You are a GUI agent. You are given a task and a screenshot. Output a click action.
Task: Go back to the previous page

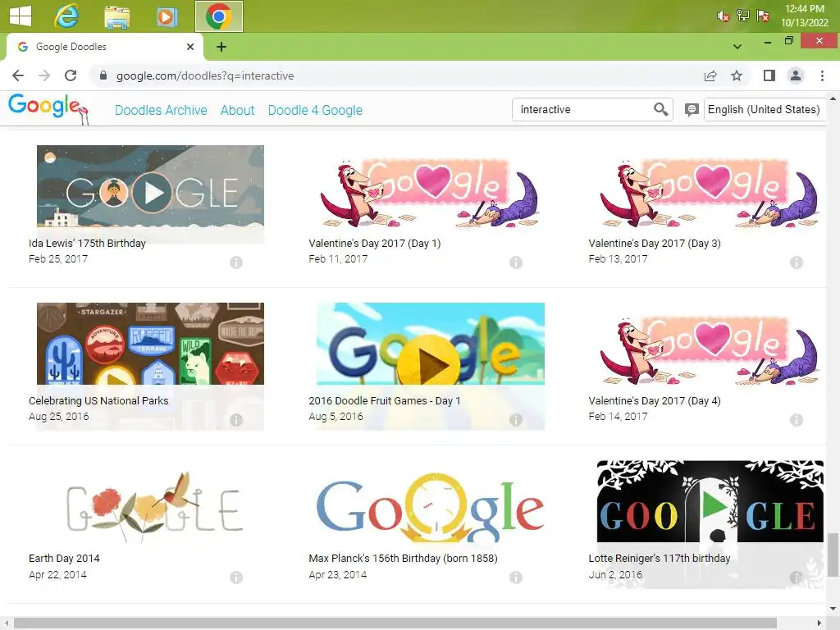click(x=18, y=75)
